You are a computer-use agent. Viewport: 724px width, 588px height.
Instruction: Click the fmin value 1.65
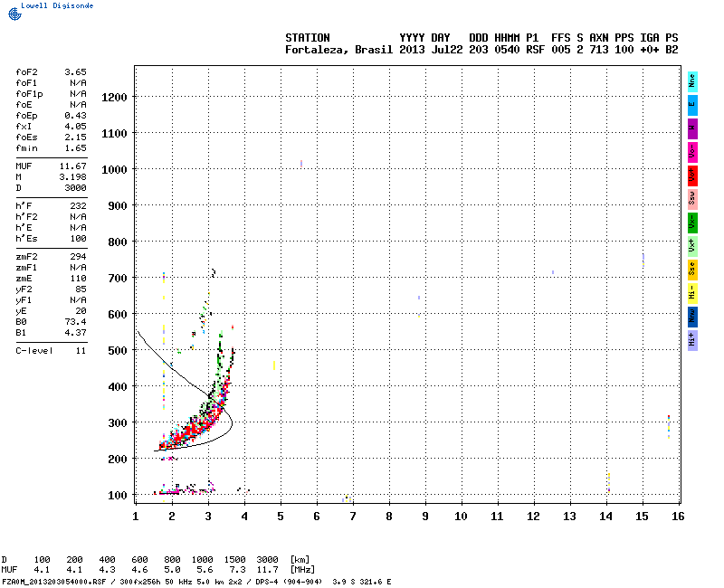(x=75, y=148)
